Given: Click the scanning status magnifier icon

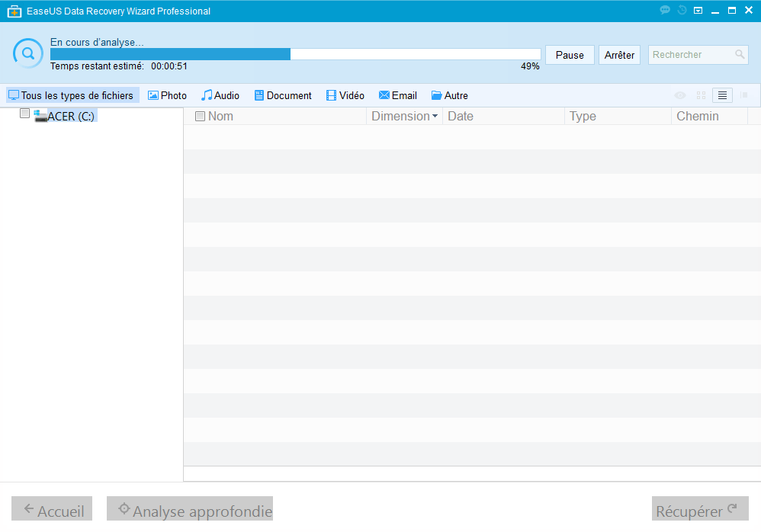Looking at the screenshot, I should click(x=27, y=53).
